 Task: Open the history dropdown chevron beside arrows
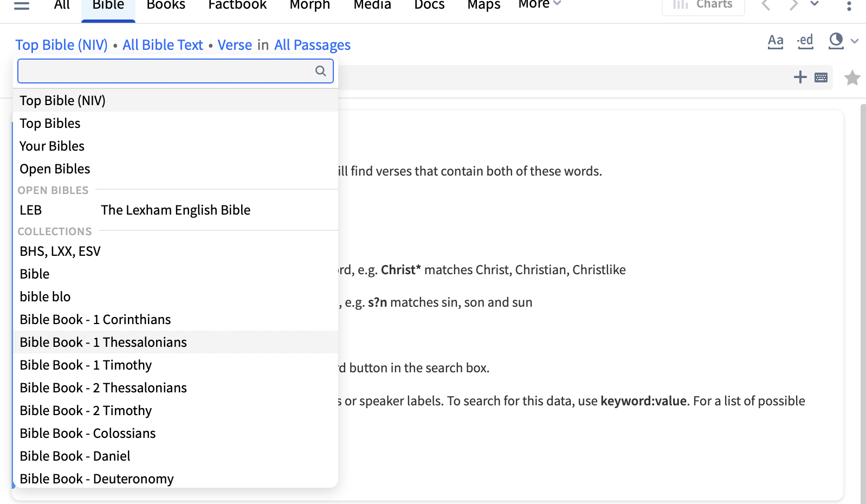pos(815,4)
